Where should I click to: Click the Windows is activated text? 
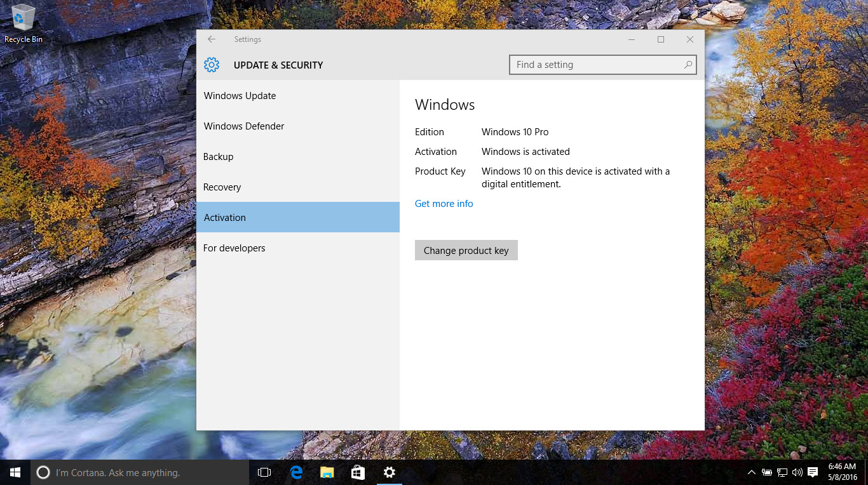(526, 152)
